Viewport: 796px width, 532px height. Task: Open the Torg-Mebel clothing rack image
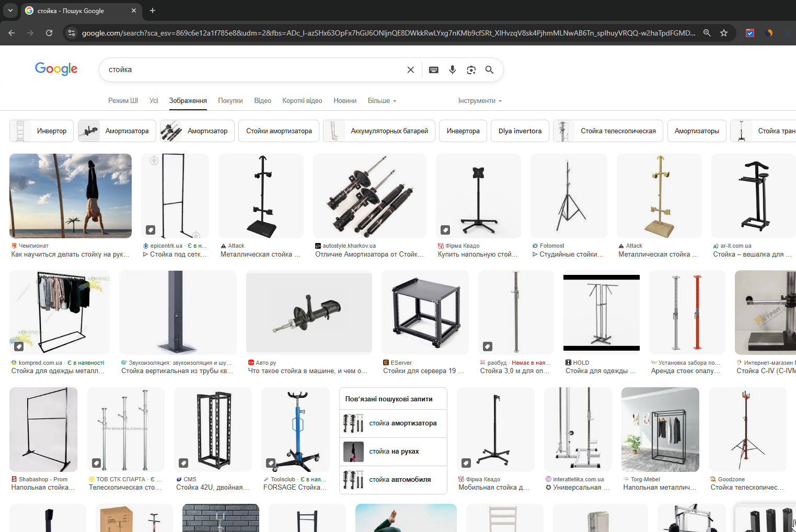tap(660, 430)
